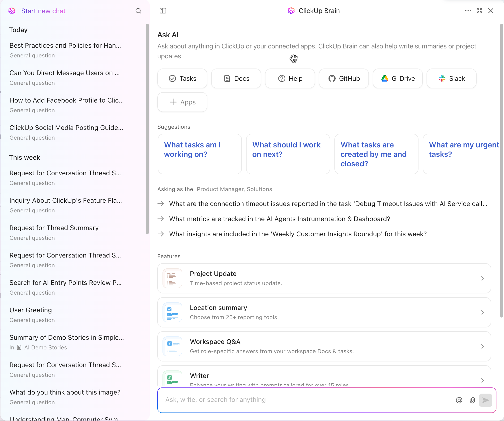Open chat 'What do you think about this image?'
Image resolution: width=504 pixels, height=421 pixels.
coord(67,397)
